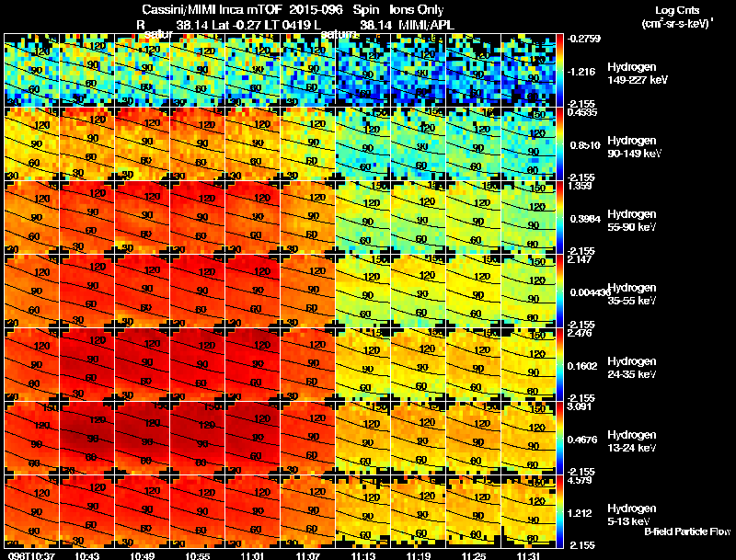
Task: Click the 'Hydrogen 35-55 keV' row label
Action: 632,294
